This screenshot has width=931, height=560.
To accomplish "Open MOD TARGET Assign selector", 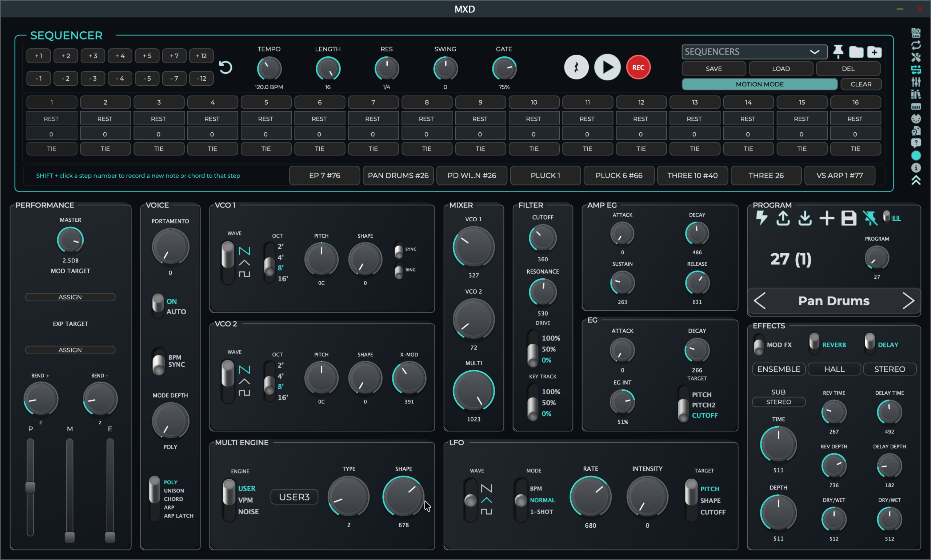I will click(70, 297).
